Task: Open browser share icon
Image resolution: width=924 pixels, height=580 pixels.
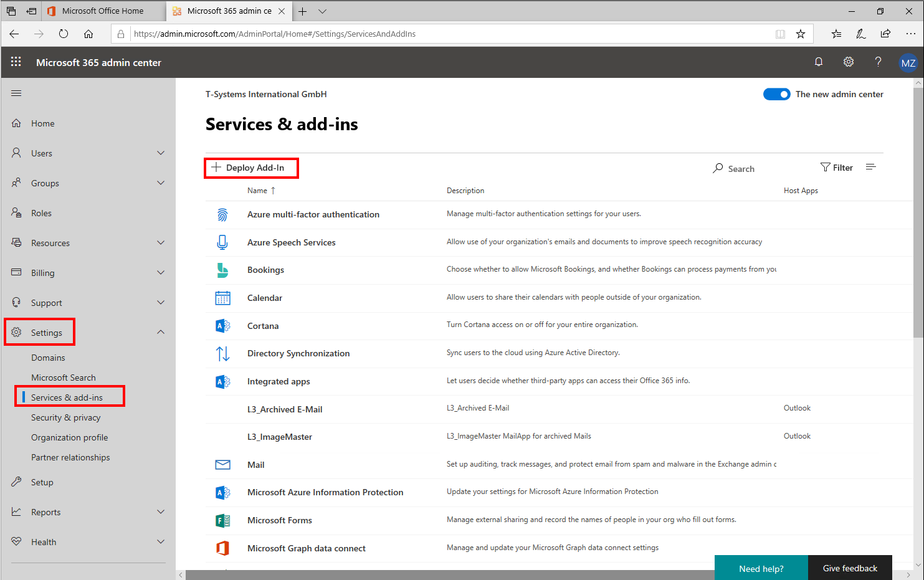Action: pos(885,34)
